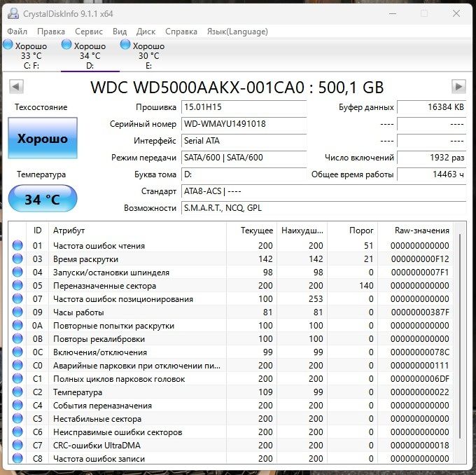Click status orb for disk C: F:
This screenshot has width=476, height=475.
tap(8, 45)
